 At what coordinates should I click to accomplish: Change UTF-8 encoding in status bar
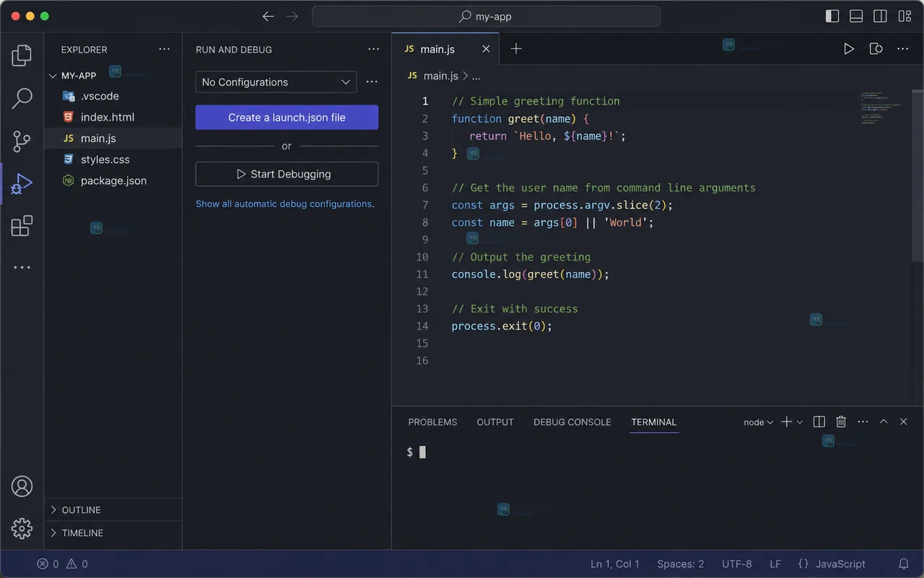click(x=737, y=564)
